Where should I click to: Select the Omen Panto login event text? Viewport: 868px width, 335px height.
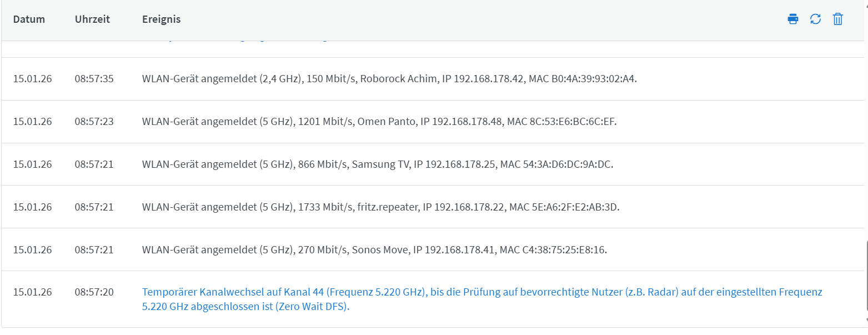click(379, 122)
